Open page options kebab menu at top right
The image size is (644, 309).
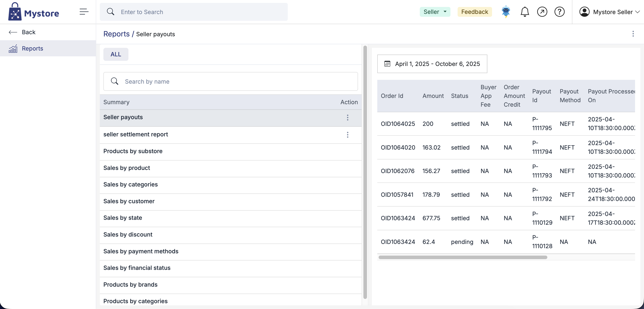(633, 34)
